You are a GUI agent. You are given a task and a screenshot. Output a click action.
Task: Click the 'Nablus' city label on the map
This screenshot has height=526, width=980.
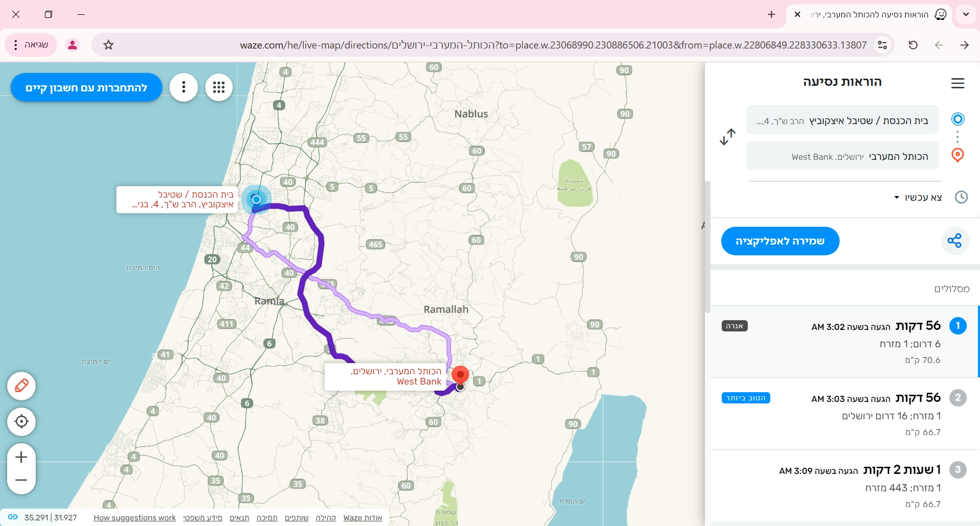click(x=471, y=114)
